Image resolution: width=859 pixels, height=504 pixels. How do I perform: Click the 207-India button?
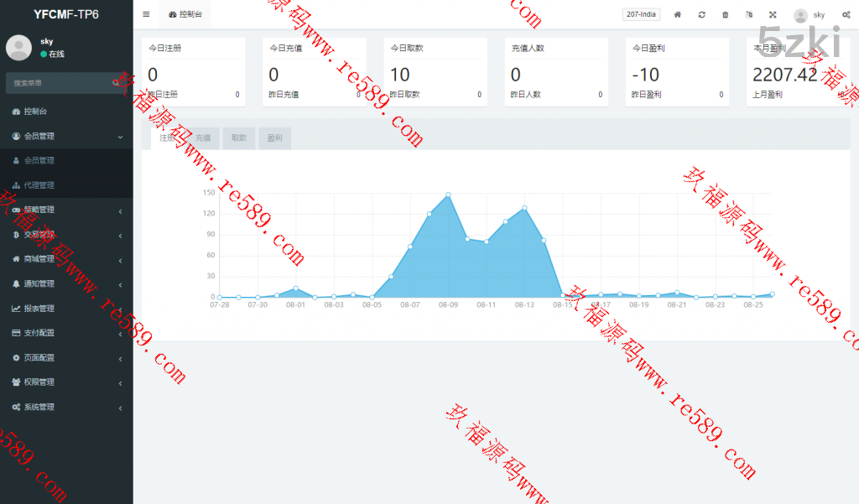click(x=642, y=14)
